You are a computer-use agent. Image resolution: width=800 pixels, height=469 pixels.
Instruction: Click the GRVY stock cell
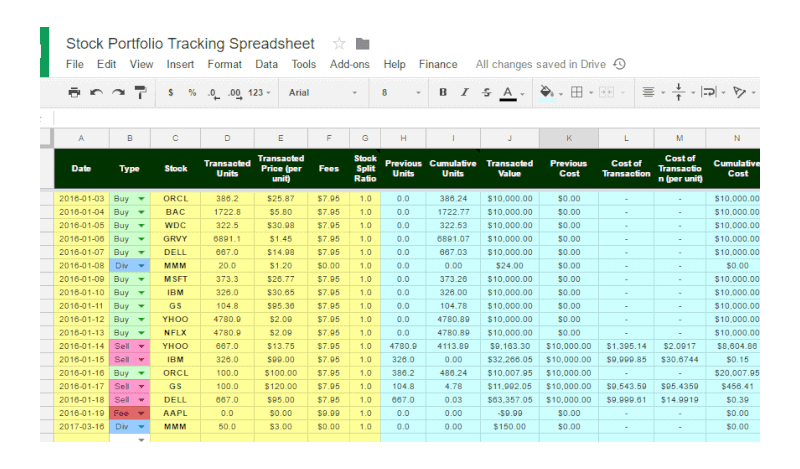tap(176, 239)
